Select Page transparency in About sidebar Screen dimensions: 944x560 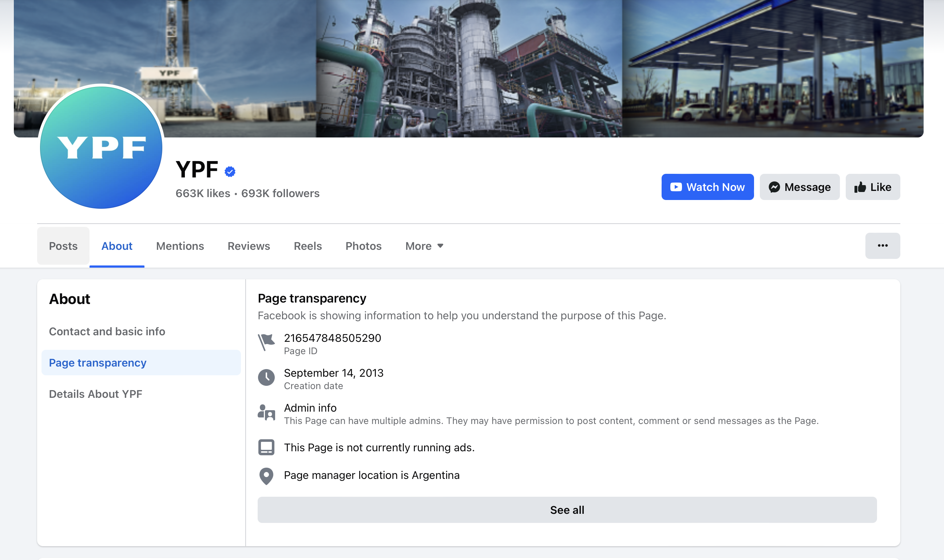tap(141, 363)
